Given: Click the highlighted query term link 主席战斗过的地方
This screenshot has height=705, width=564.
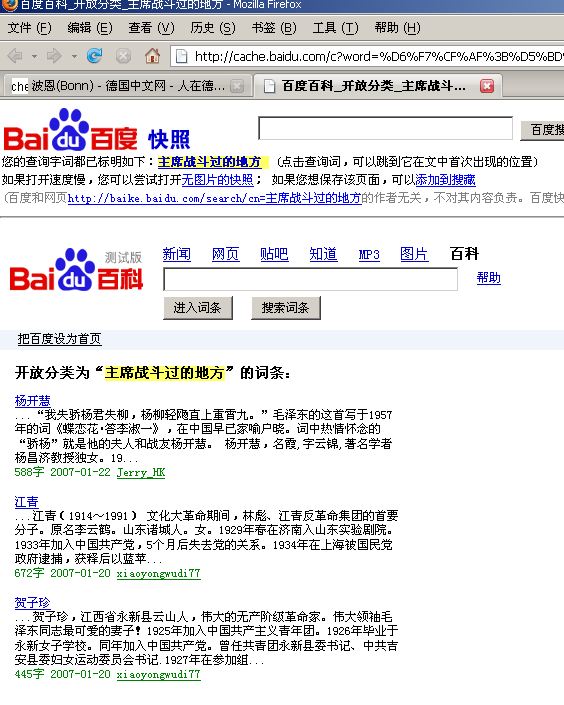Looking at the screenshot, I should (x=209, y=162).
